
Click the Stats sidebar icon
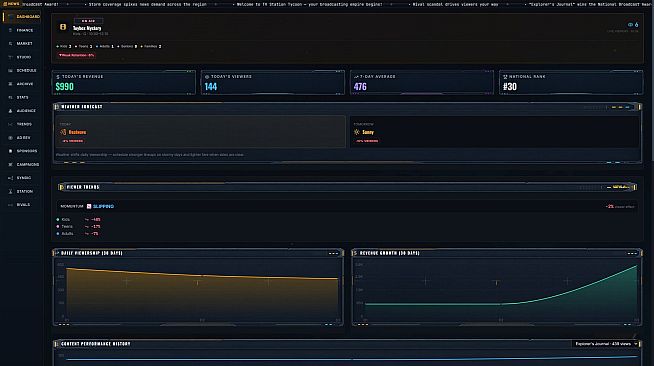pyautogui.click(x=10, y=97)
